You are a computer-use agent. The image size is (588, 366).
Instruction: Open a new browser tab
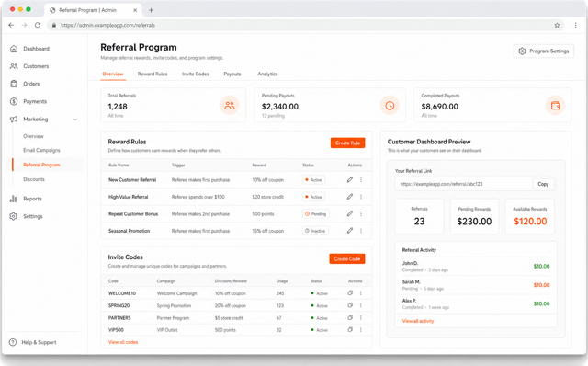[151, 10]
